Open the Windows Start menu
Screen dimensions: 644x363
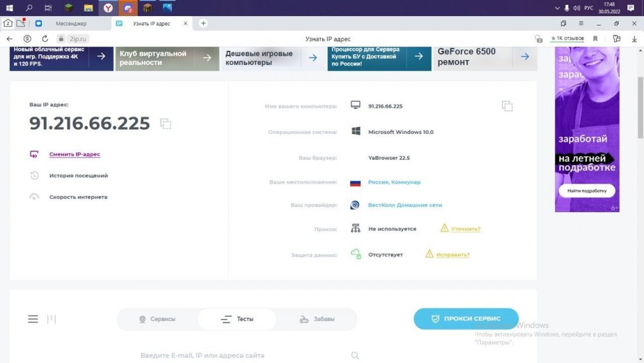point(10,8)
